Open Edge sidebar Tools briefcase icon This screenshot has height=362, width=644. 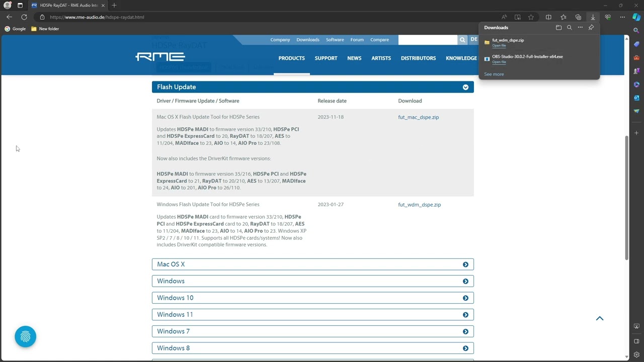pos(636,58)
